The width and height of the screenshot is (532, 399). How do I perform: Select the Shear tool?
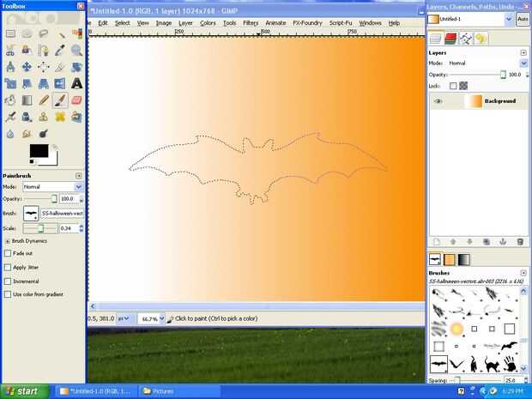(27, 83)
